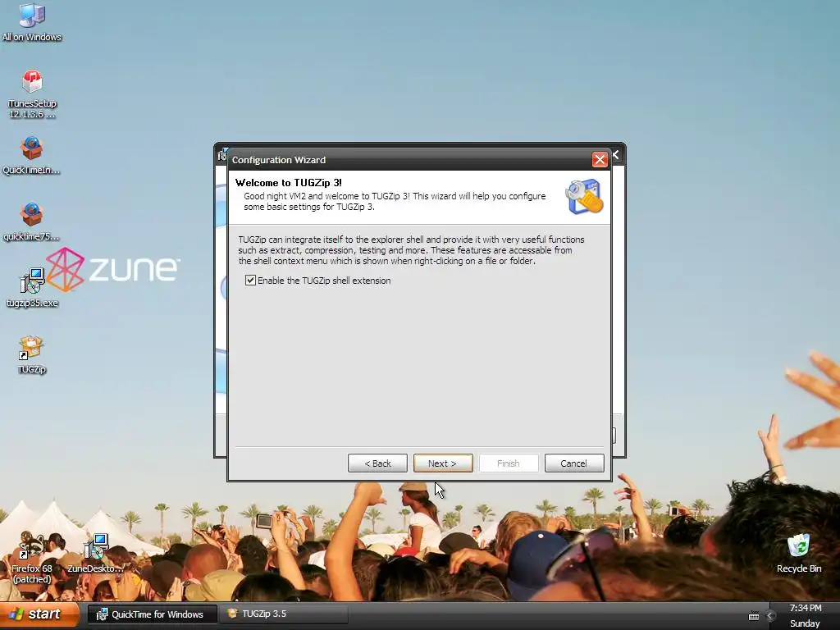Screen dimensions: 840x630
Task: Select the QuickTimeIn... desktop icon
Action: pos(32,155)
